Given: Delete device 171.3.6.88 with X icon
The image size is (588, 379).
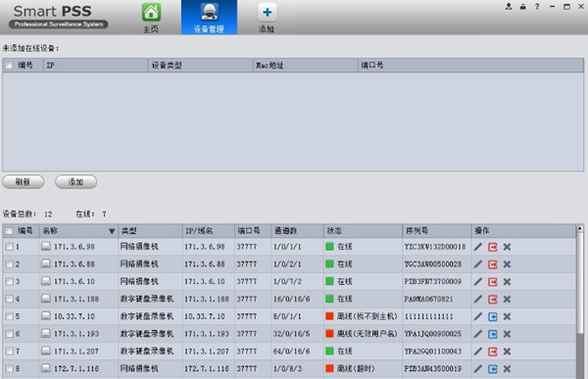Looking at the screenshot, I should 507,264.
